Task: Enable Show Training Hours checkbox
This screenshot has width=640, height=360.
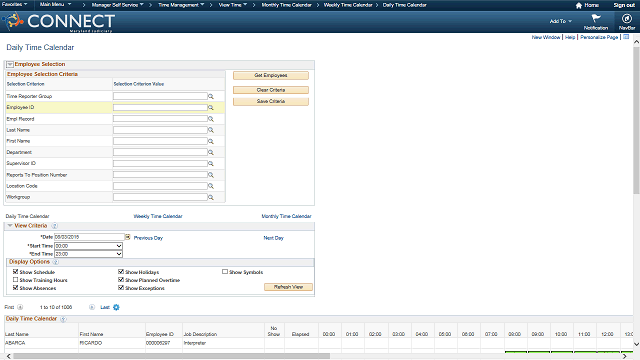Action: point(16,280)
